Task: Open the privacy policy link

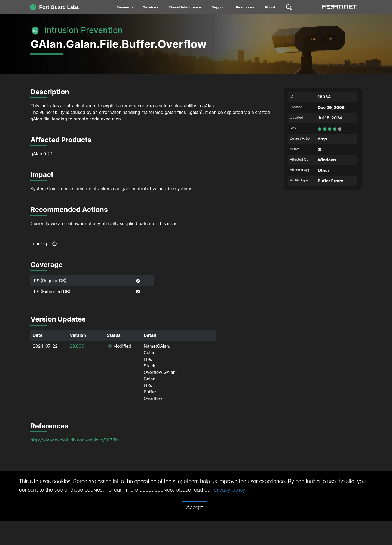Action: click(x=229, y=490)
